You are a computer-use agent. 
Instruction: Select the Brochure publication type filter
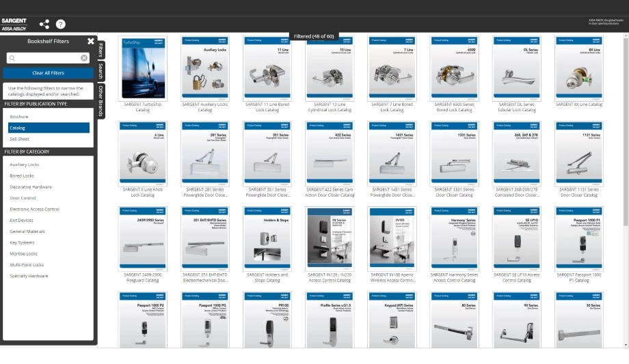point(49,117)
